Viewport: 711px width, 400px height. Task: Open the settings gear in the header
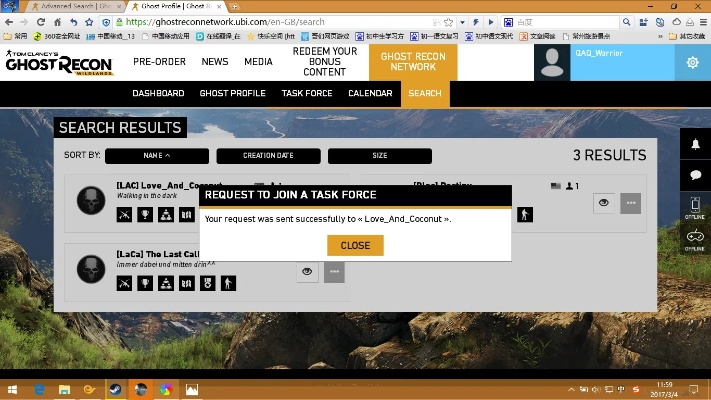pyautogui.click(x=692, y=62)
